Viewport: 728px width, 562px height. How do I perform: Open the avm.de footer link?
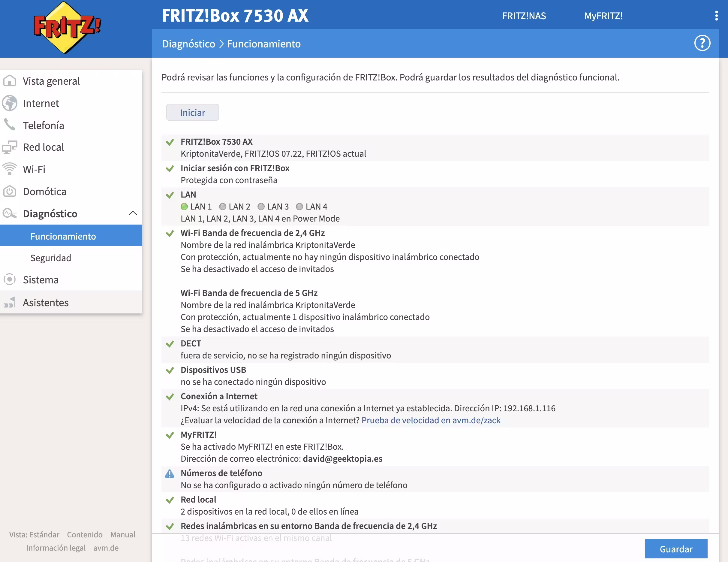106,548
